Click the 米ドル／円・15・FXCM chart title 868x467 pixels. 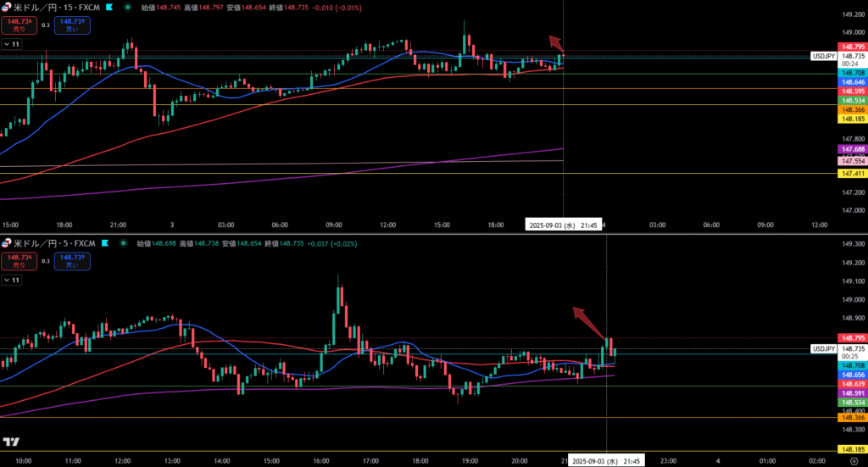pos(57,8)
